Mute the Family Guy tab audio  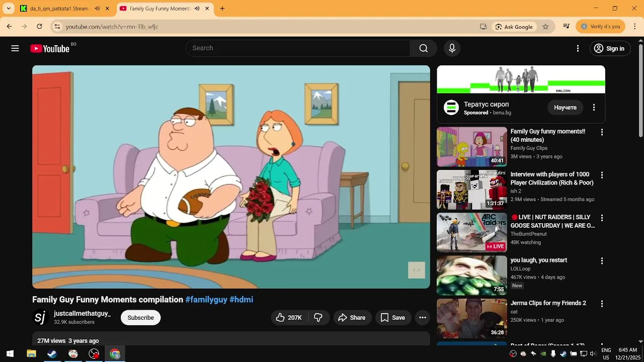[197, 9]
